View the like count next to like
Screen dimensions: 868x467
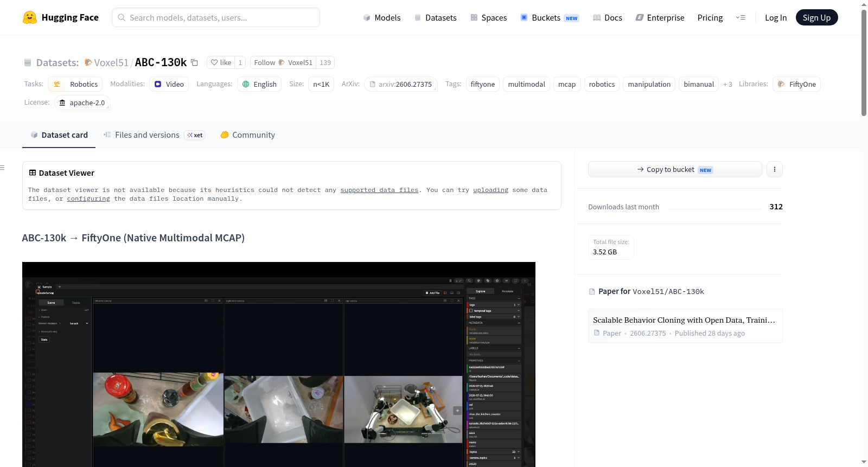(240, 62)
